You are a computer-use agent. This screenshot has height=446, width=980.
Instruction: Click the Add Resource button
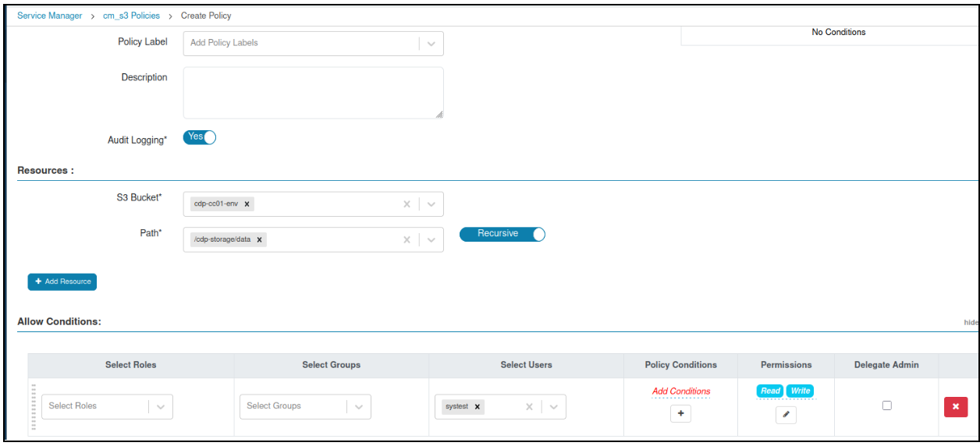click(x=62, y=281)
